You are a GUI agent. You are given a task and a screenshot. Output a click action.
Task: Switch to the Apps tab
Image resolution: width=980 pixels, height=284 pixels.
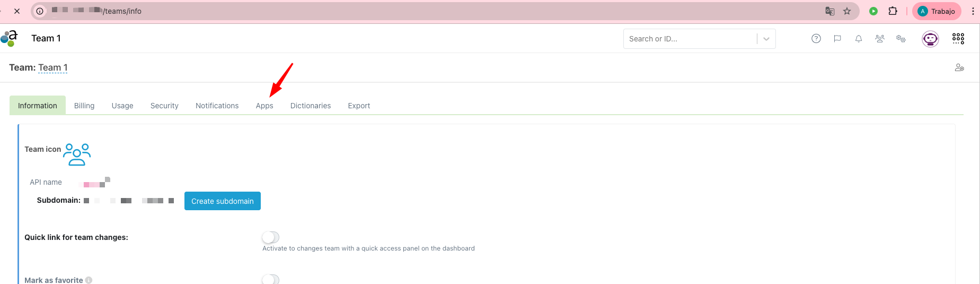tap(264, 106)
